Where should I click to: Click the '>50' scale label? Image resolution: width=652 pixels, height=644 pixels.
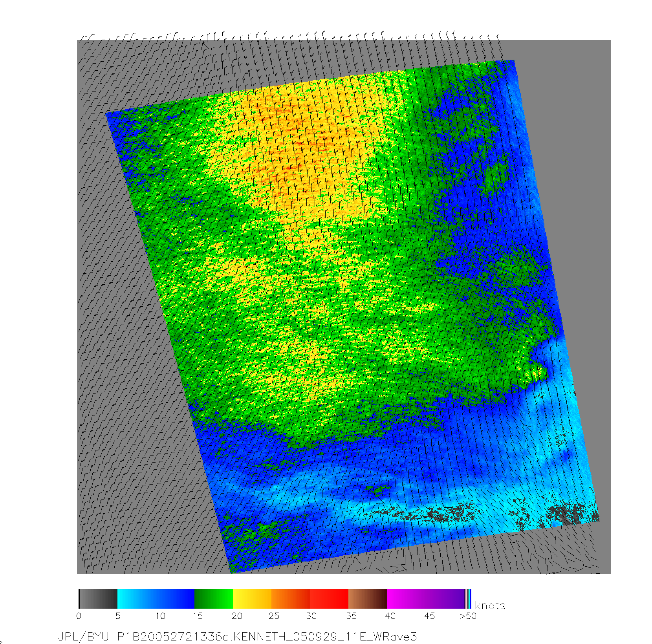click(x=468, y=616)
